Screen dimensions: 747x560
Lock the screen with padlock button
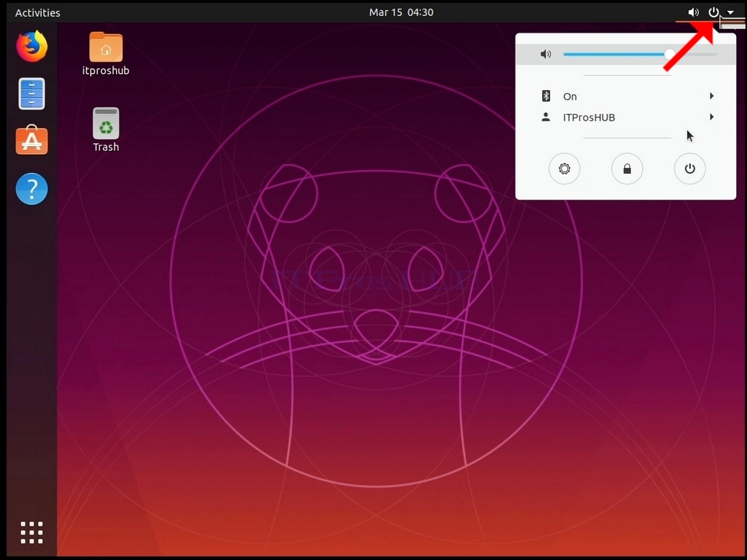(627, 169)
